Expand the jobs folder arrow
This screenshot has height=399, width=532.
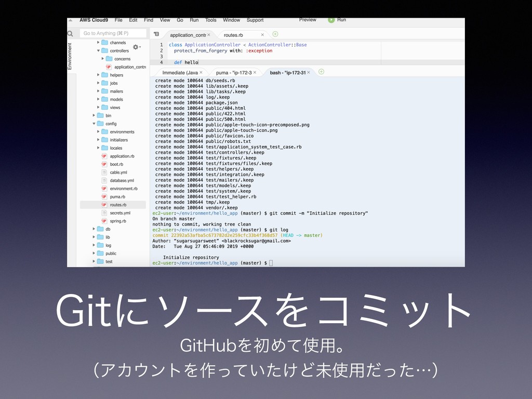[98, 83]
